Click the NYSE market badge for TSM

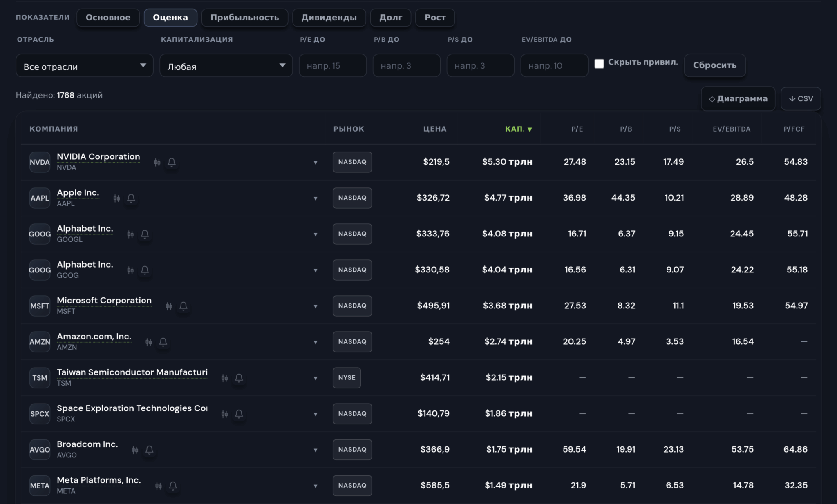(347, 378)
